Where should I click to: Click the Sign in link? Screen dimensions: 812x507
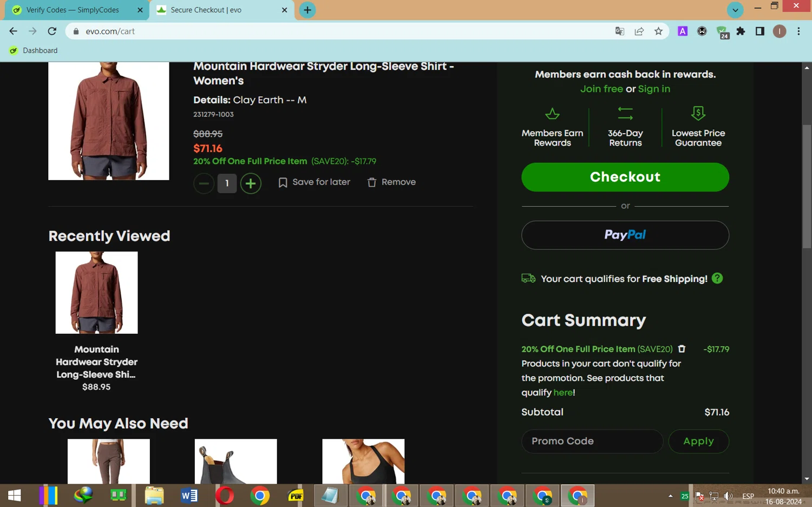654,89
